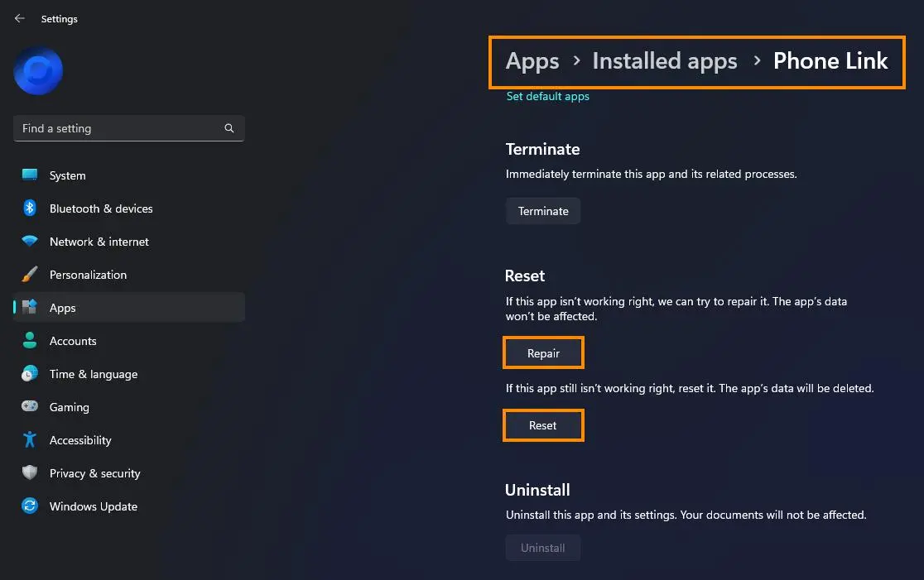This screenshot has height=580, width=924.
Task: Click the Gaming controller icon
Action: click(30, 406)
